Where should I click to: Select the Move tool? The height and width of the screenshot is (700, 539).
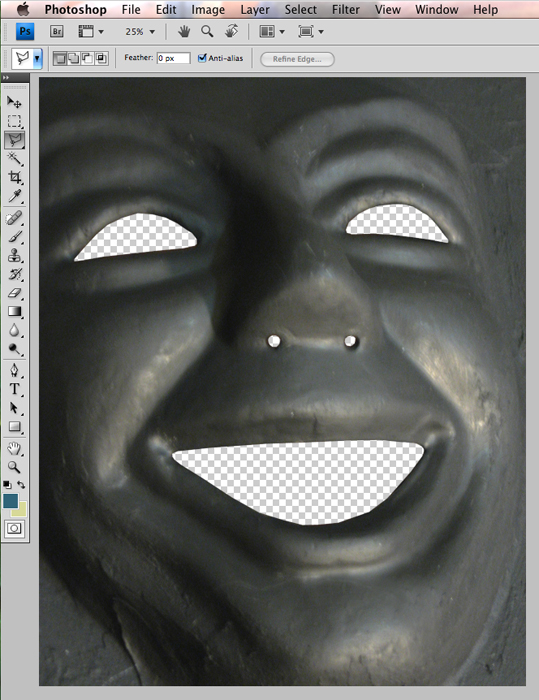[14, 103]
